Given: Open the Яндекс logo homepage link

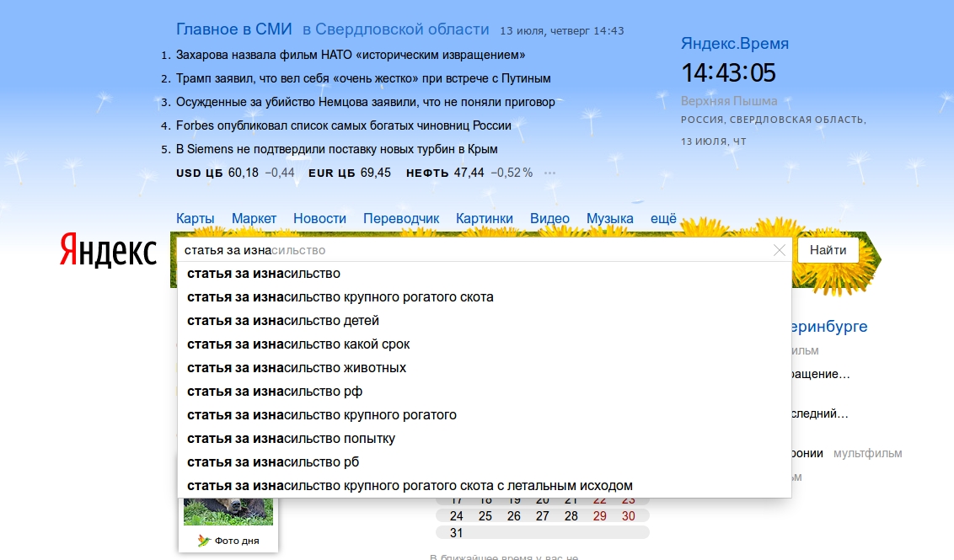Looking at the screenshot, I should 109,250.
